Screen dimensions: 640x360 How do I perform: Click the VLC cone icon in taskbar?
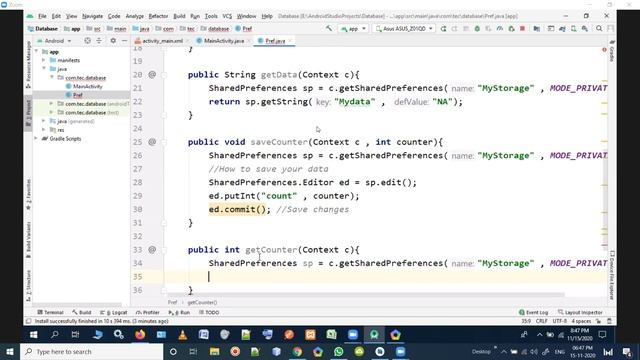pyautogui.click(x=182, y=335)
